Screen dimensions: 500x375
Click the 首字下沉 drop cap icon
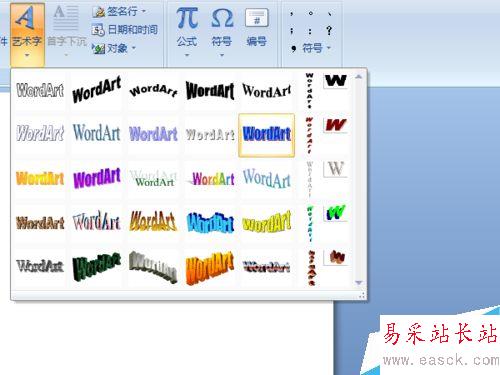click(x=66, y=18)
